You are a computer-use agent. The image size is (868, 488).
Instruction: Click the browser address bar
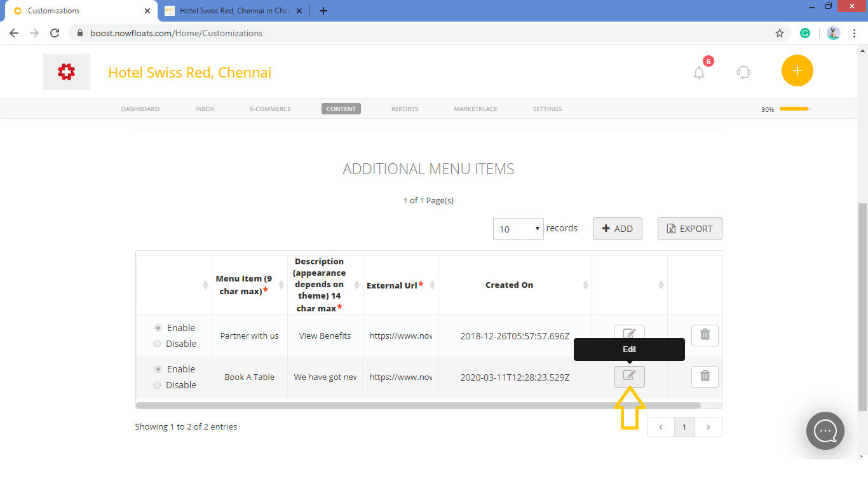(428, 33)
